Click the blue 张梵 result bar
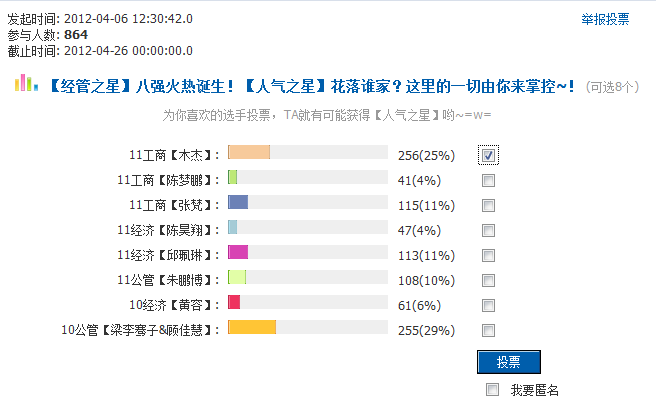This screenshot has width=667, height=418. click(238, 202)
